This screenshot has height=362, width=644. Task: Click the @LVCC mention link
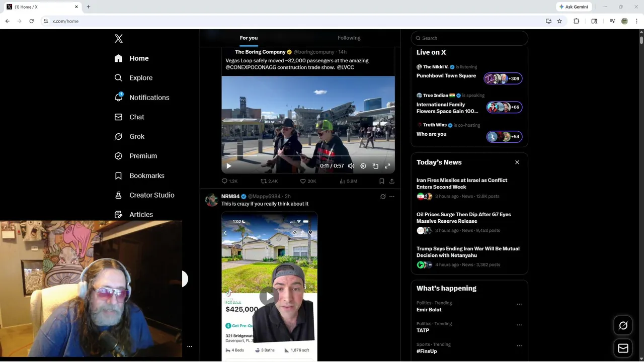click(346, 67)
